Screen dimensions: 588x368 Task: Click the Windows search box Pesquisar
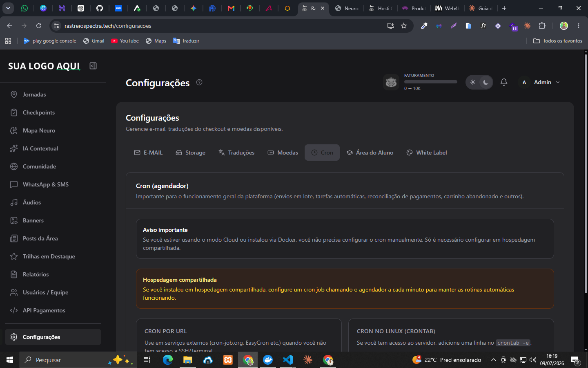click(x=78, y=360)
